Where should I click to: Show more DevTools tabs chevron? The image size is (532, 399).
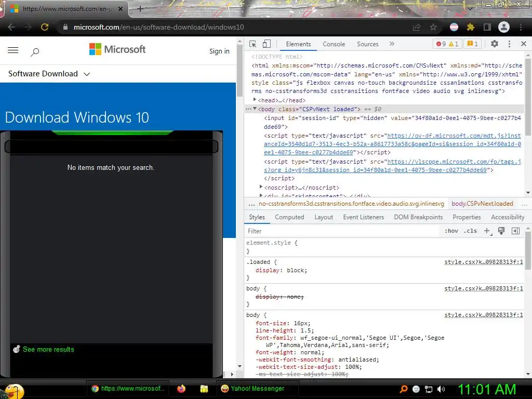pos(392,44)
